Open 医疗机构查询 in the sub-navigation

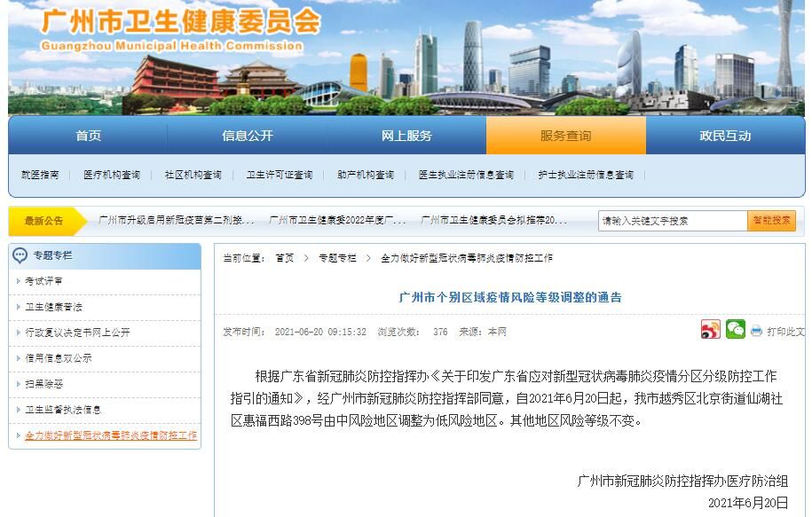coord(112,175)
